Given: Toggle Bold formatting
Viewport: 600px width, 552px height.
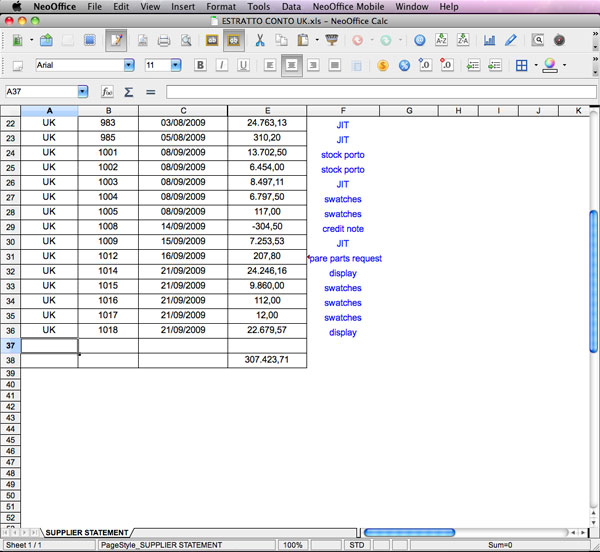Looking at the screenshot, I should coord(200,66).
